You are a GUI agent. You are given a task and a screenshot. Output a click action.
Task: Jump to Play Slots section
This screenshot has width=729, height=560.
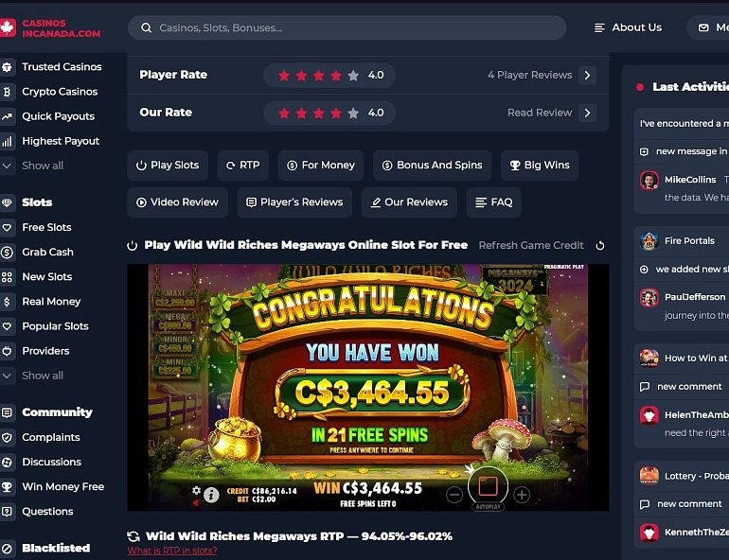[168, 166]
